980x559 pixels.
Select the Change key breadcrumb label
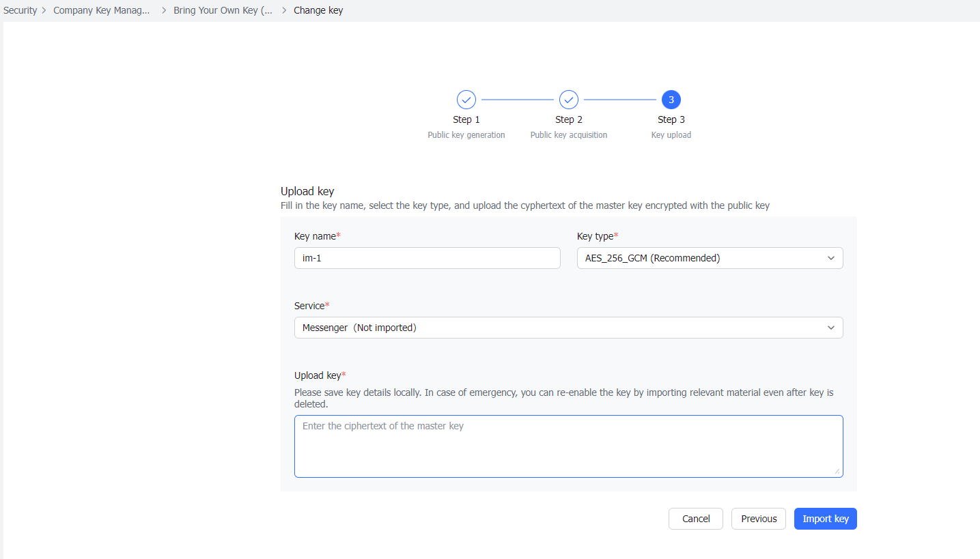[318, 10]
